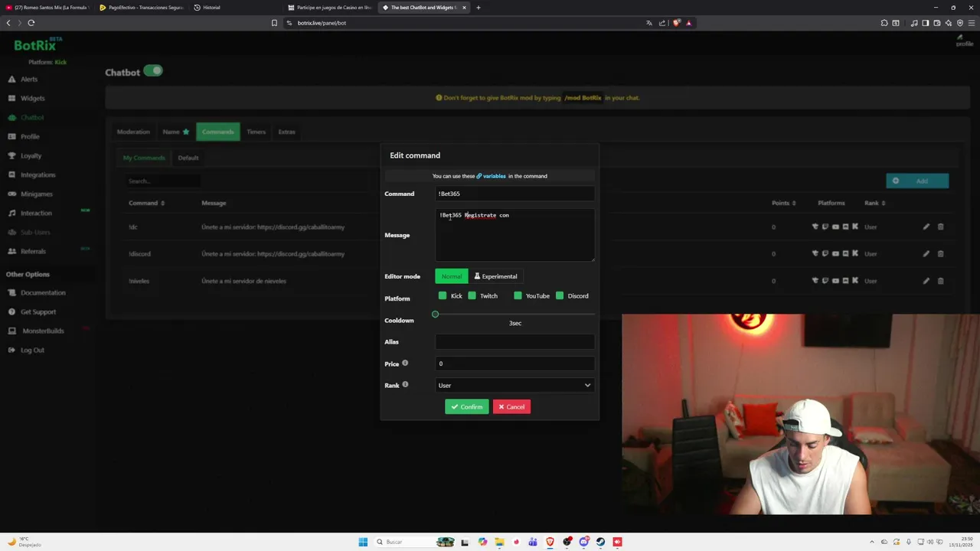Open the variables link in the dialog
980x551 pixels.
[491, 176]
